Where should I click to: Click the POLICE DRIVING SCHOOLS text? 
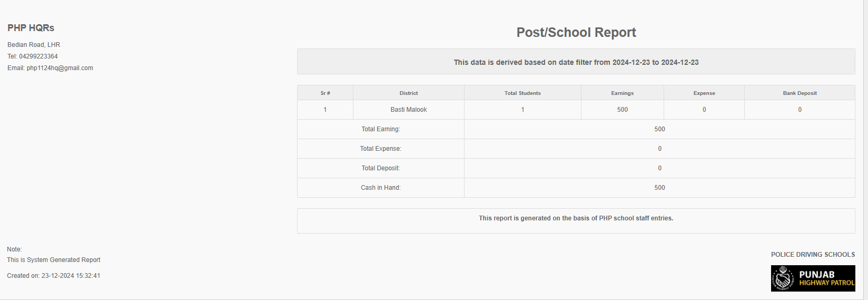coord(813,255)
